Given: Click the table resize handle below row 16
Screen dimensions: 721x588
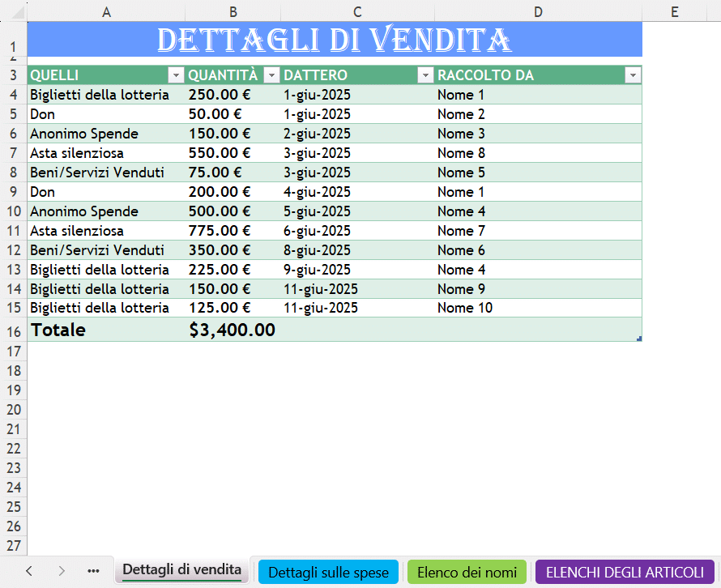Looking at the screenshot, I should pyautogui.click(x=639, y=338).
